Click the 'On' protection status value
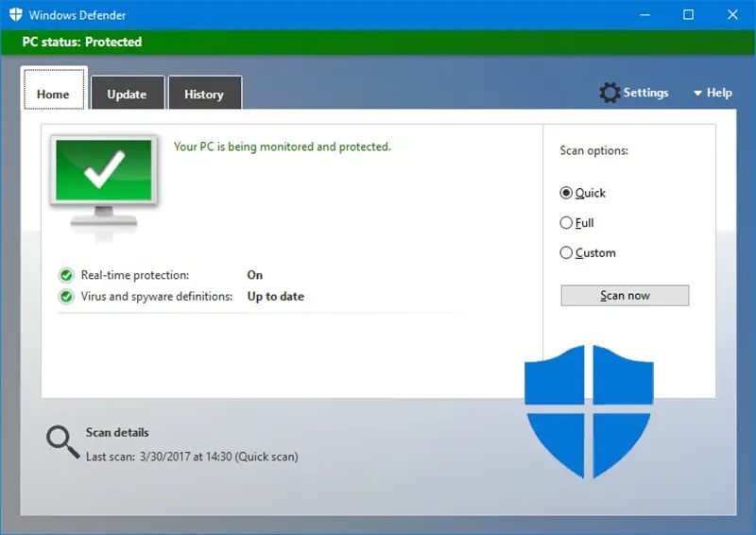This screenshot has height=535, width=756. 255,275
